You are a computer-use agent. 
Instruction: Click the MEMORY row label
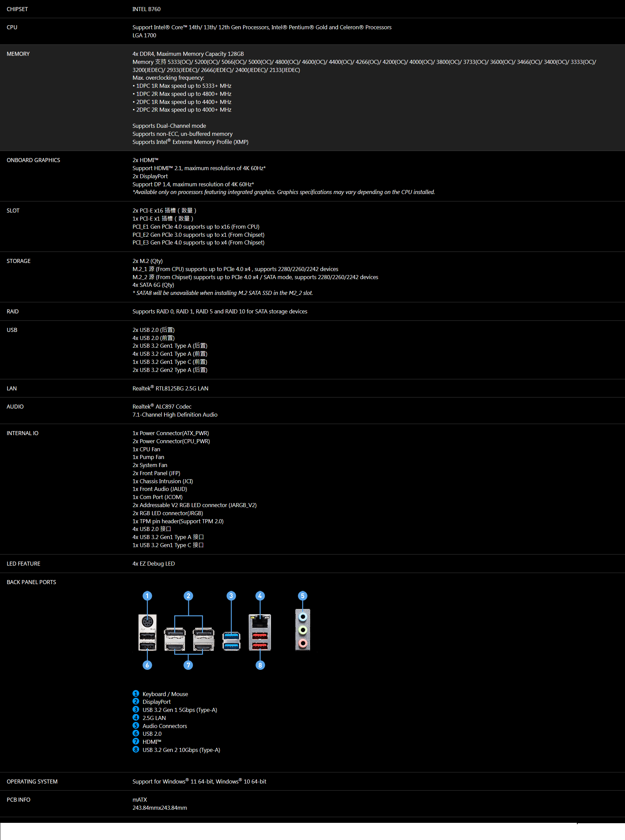[x=18, y=54]
